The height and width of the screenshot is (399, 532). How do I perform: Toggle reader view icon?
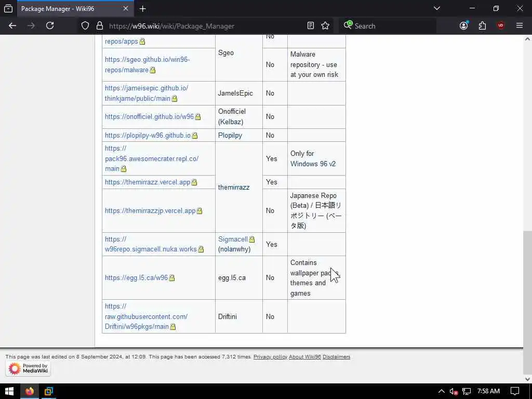pyautogui.click(x=311, y=26)
